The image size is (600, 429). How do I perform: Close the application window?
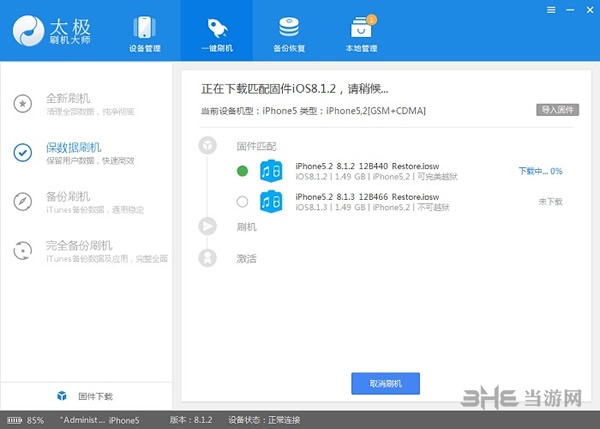[590, 10]
